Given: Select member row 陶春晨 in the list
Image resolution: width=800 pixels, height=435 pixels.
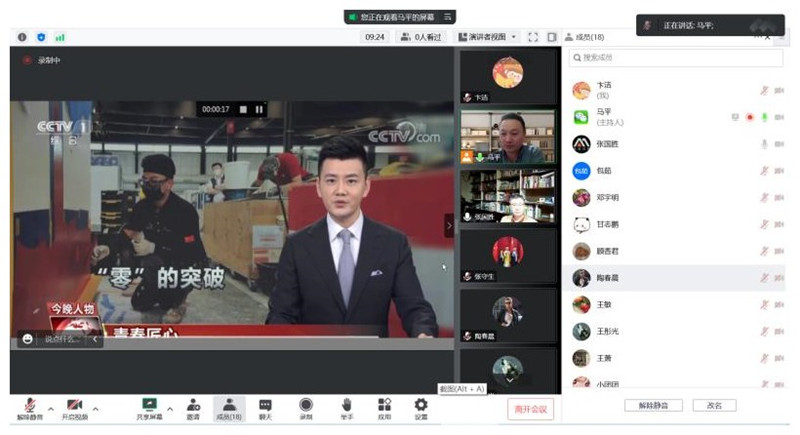Looking at the screenshot, I should (x=674, y=278).
